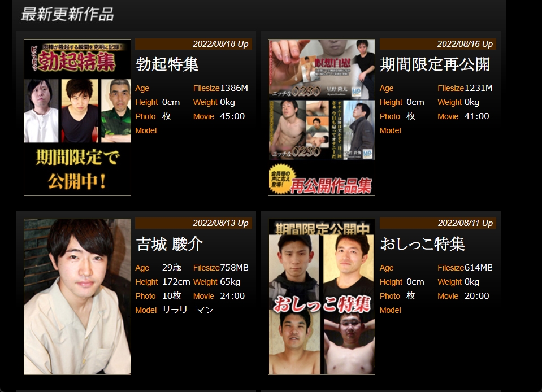Click the 1386M filesize value
Viewport: 542px width, 392px height.
234,88
